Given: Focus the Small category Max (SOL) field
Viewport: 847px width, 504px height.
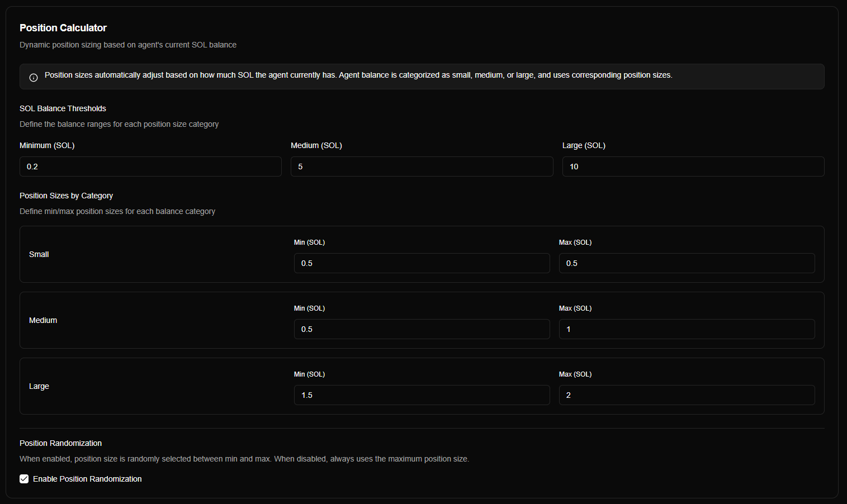Looking at the screenshot, I should coord(687,263).
